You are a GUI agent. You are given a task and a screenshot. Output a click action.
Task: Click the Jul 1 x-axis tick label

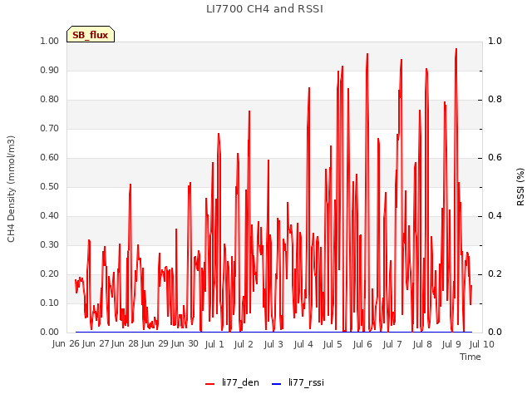click(214, 344)
